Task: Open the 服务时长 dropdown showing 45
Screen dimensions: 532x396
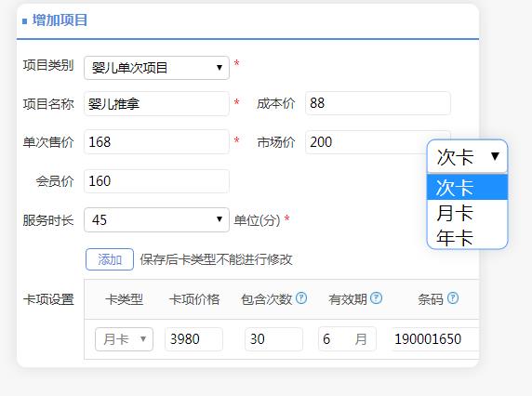Action: tap(156, 219)
